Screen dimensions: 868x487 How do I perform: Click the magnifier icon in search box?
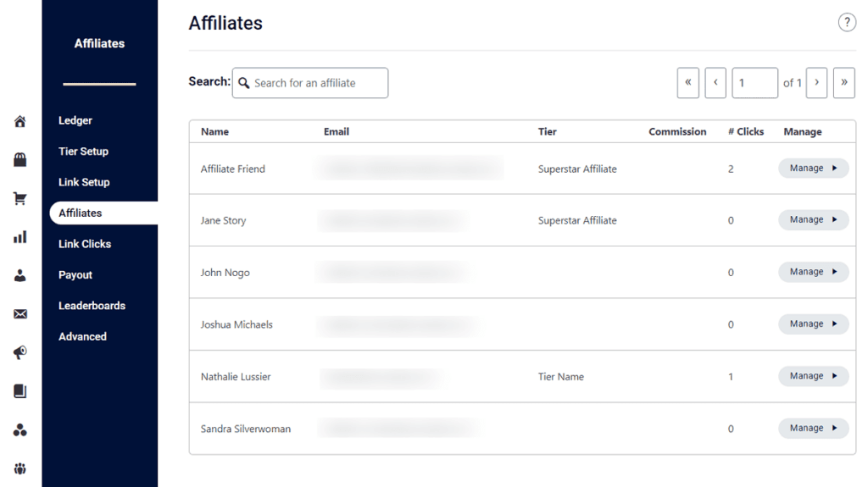(x=243, y=83)
